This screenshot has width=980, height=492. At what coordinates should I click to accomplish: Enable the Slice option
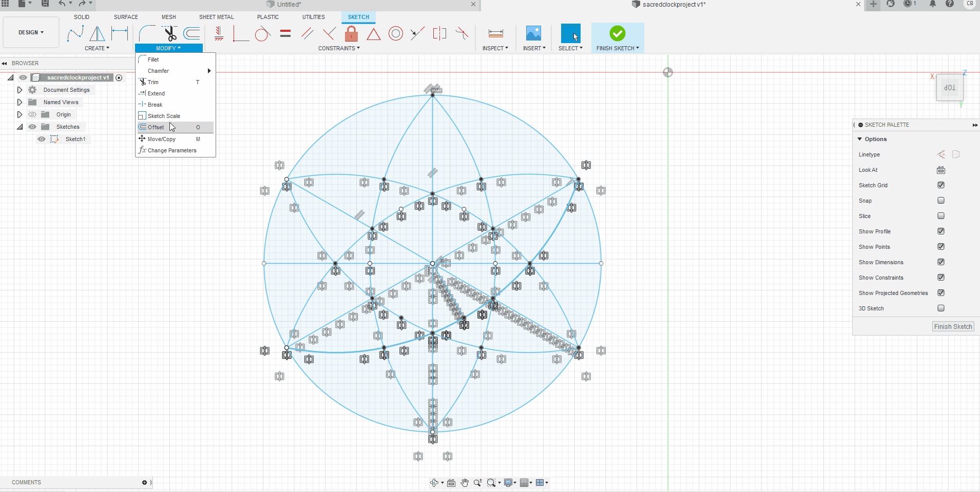940,215
